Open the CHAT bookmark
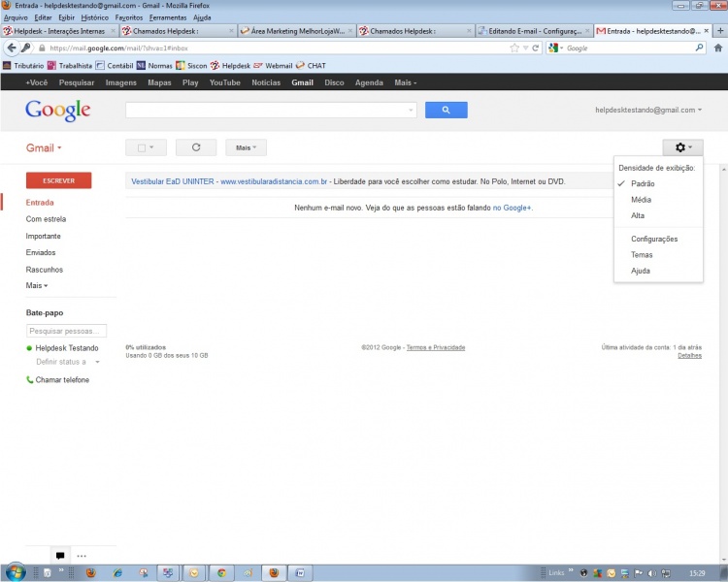This screenshot has width=728, height=582. [x=311, y=65]
